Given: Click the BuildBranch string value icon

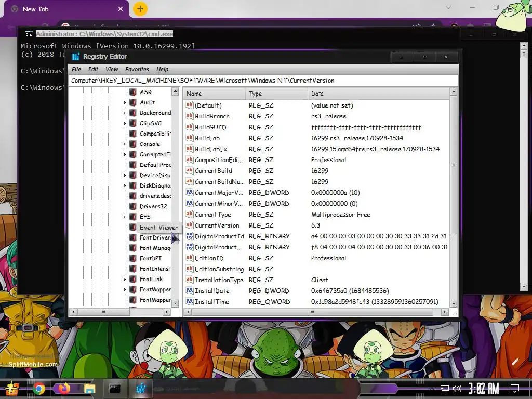Looking at the screenshot, I should (x=189, y=116).
